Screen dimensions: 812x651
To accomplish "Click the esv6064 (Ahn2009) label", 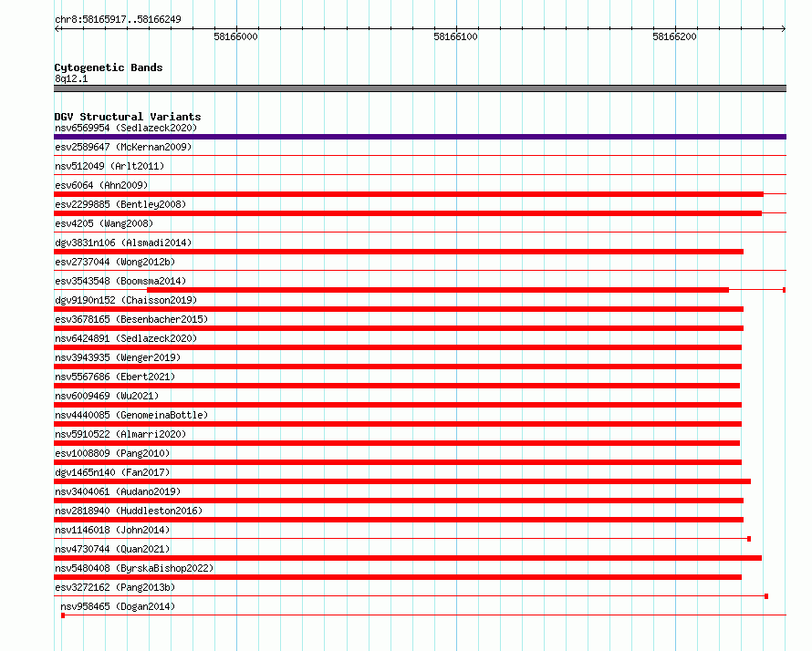I will tap(101, 185).
